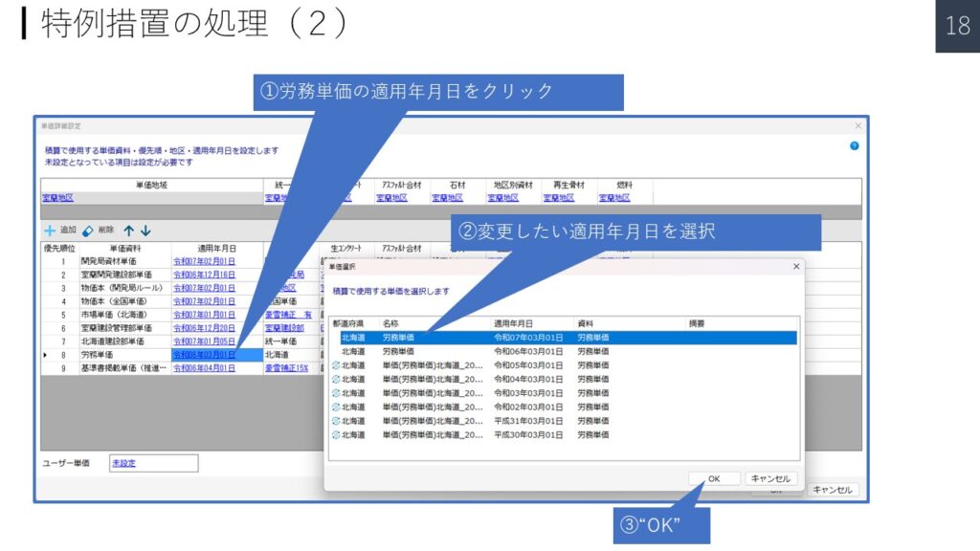This screenshot has height=551, width=980.
Task: Click the 名称 column header in the dialog
Action: 392,323
